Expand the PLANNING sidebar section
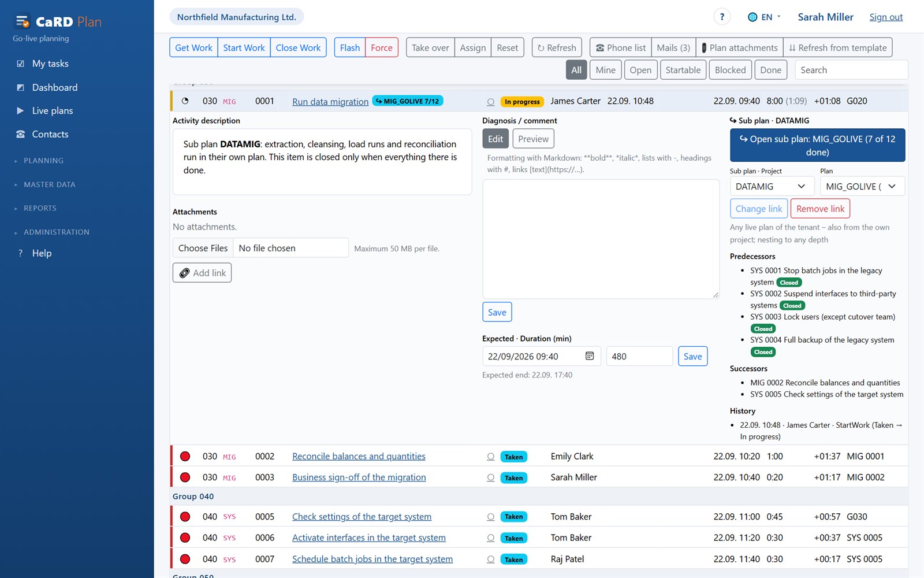Image resolution: width=924 pixels, height=578 pixels. click(x=43, y=161)
